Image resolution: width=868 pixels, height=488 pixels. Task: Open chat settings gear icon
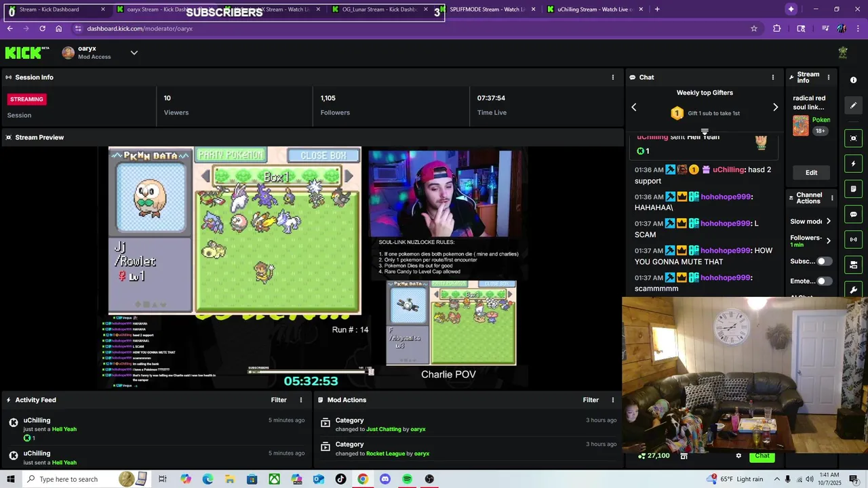(738, 456)
